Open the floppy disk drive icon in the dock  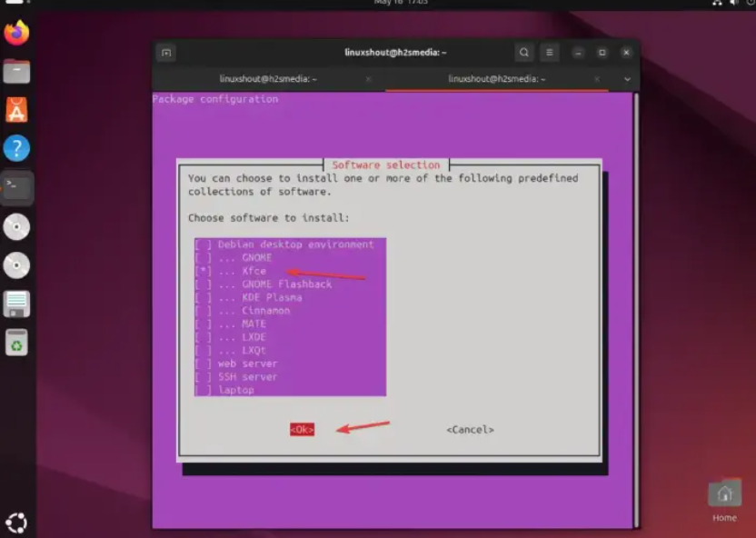tap(16, 304)
